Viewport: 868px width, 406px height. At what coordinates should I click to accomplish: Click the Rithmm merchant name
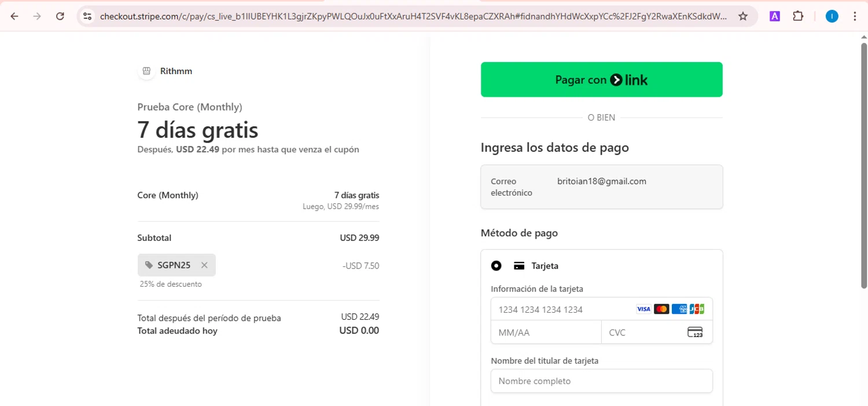pos(176,71)
